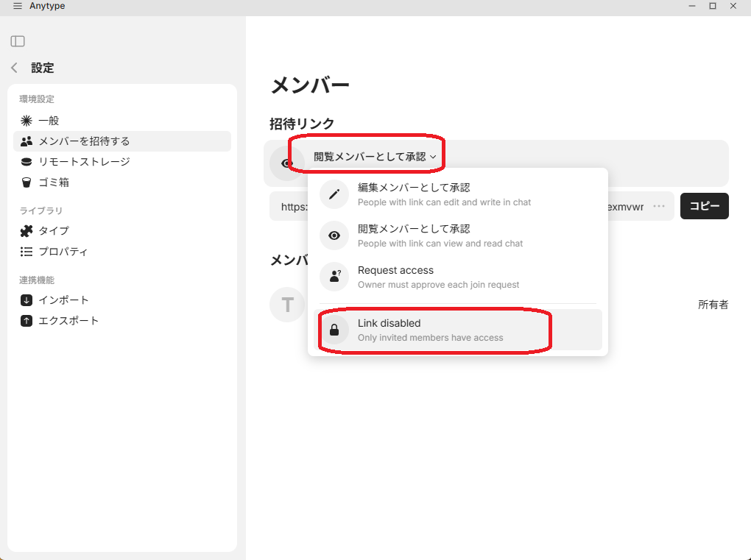The width and height of the screenshot is (751, 560).
Task: Click the back arrow beside 設定
Action: coord(15,68)
